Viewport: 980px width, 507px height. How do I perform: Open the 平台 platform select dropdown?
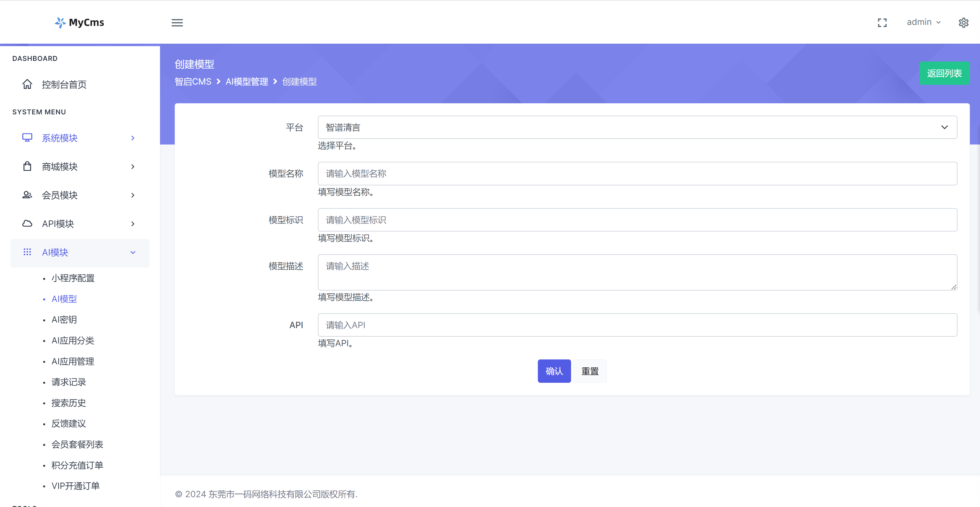(637, 127)
